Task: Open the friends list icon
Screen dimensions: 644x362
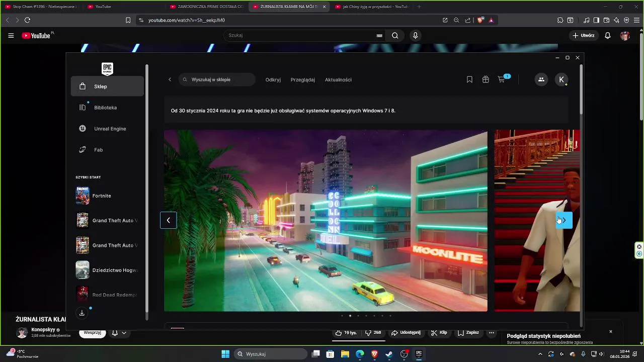Action: pyautogui.click(x=541, y=79)
